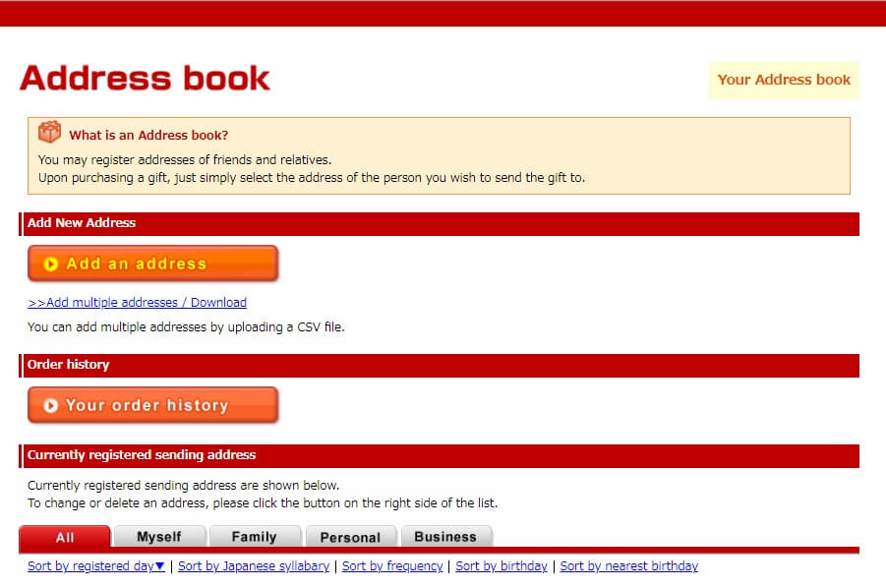The height and width of the screenshot is (588, 886).
Task: Open the Business tab
Action: (444, 537)
